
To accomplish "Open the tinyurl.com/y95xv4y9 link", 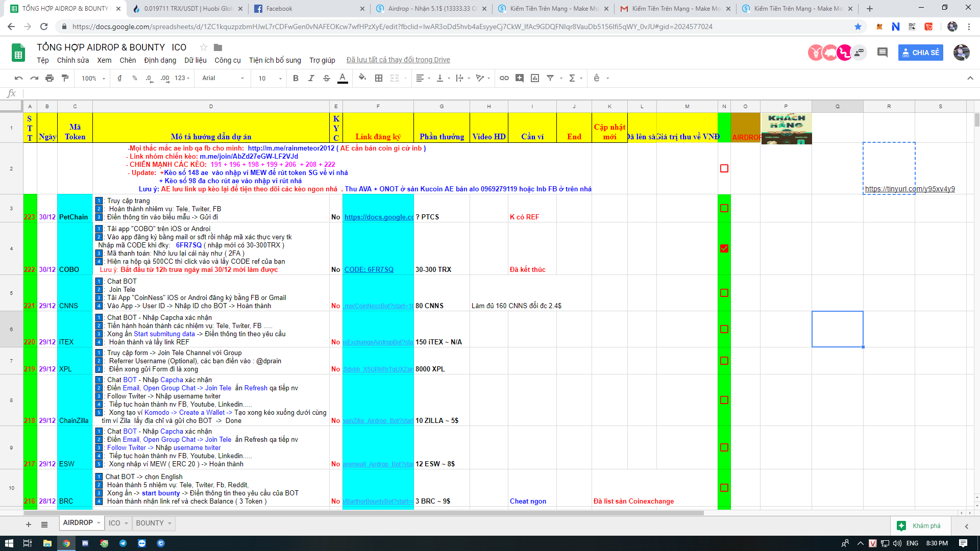I will [x=910, y=189].
